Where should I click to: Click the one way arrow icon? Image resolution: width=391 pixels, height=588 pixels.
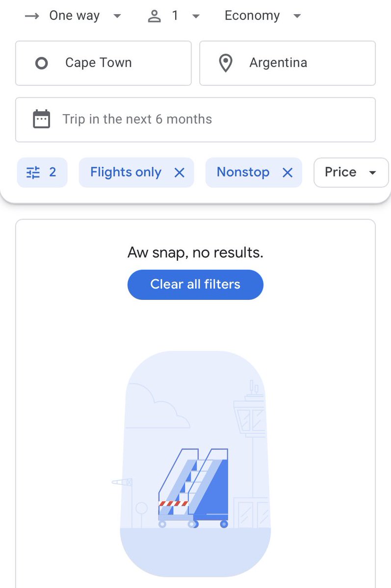click(x=31, y=16)
